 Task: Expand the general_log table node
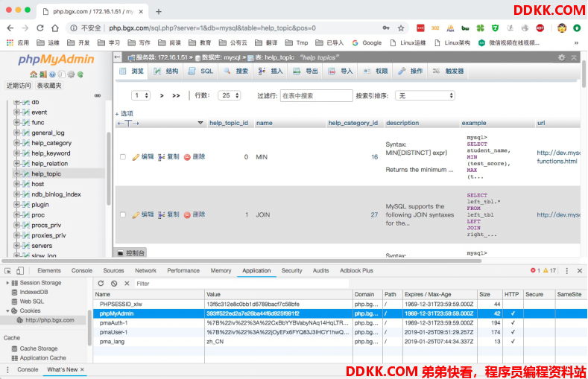click(x=16, y=133)
